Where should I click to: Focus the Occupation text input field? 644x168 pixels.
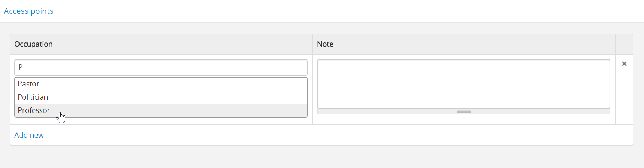point(161,67)
